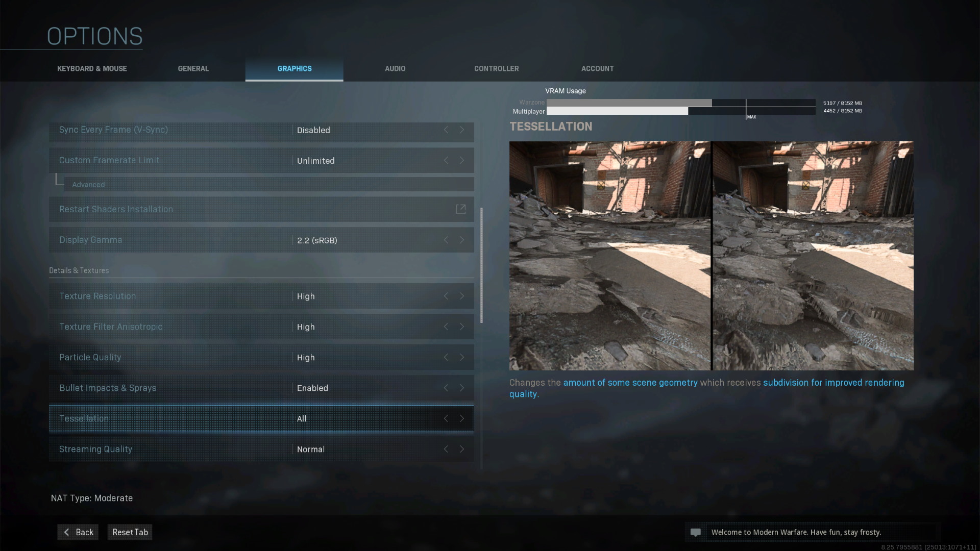
Task: Lower Particle Quality with left arrow
Action: (446, 357)
